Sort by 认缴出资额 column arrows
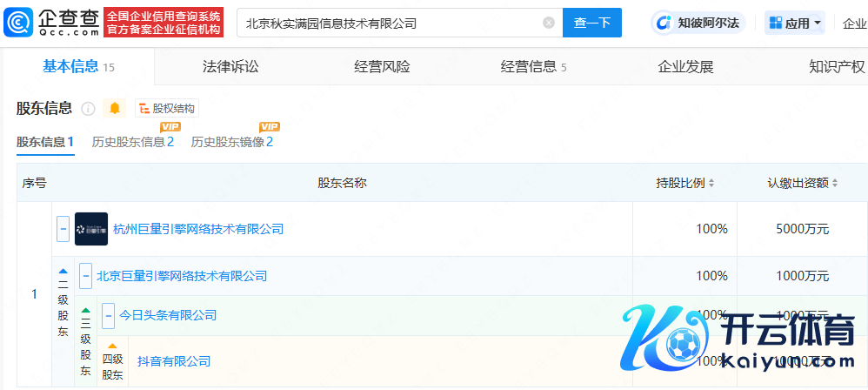The image size is (868, 390). (x=835, y=184)
